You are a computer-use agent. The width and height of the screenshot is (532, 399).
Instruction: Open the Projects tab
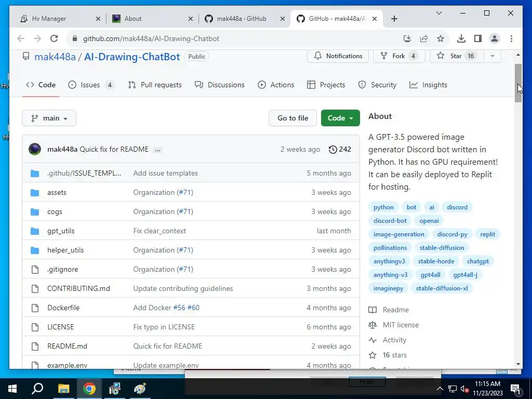tap(326, 85)
